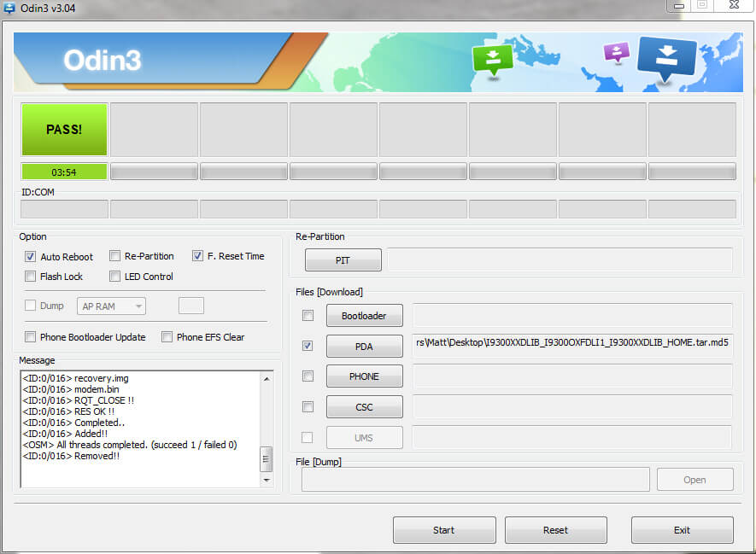Screen dimensions: 756x554
Task: Click the Exit button
Action: [683, 530]
